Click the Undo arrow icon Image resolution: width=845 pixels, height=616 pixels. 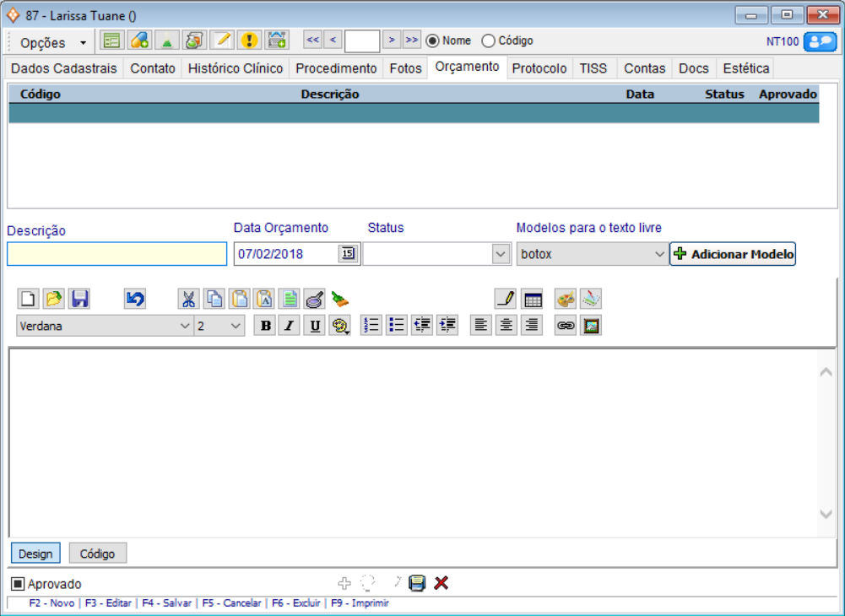point(135,299)
